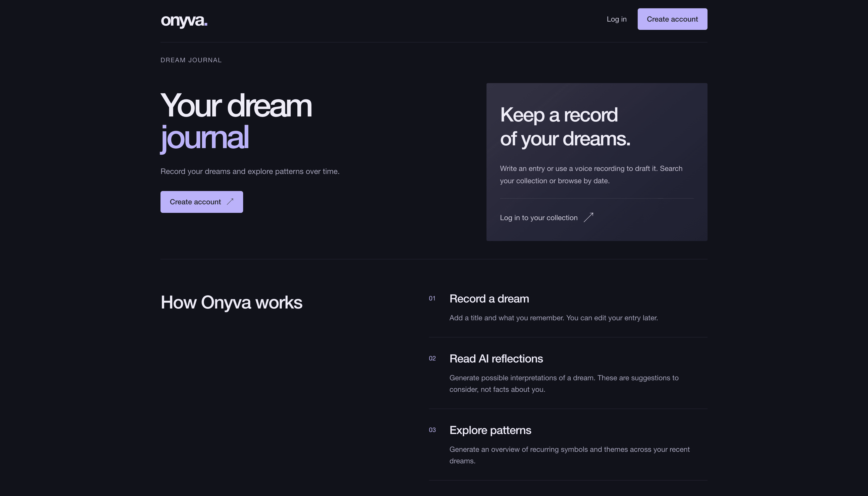This screenshot has height=496, width=868.
Task: Click the arrow icon on the hero Create account button
Action: click(230, 202)
